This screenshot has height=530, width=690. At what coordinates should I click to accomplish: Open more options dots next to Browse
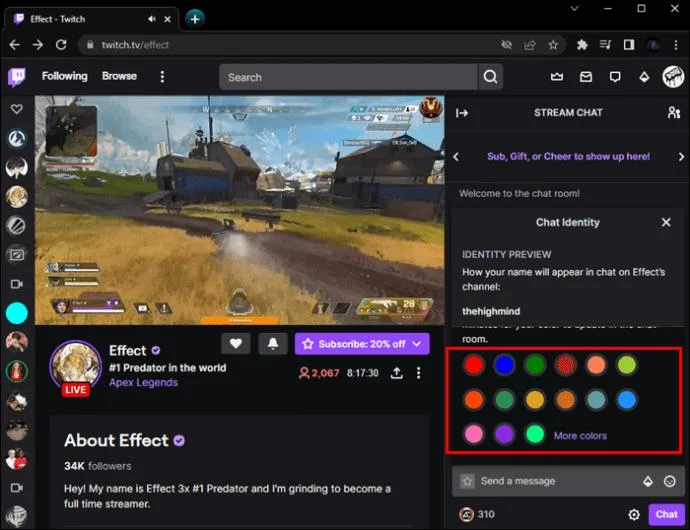click(162, 77)
